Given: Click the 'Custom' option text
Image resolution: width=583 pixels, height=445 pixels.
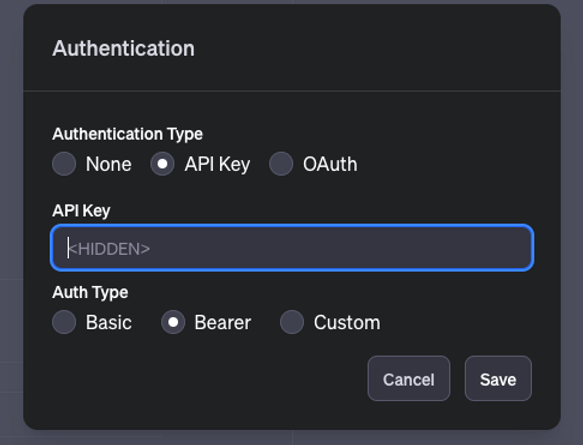Looking at the screenshot, I should coord(347,322).
